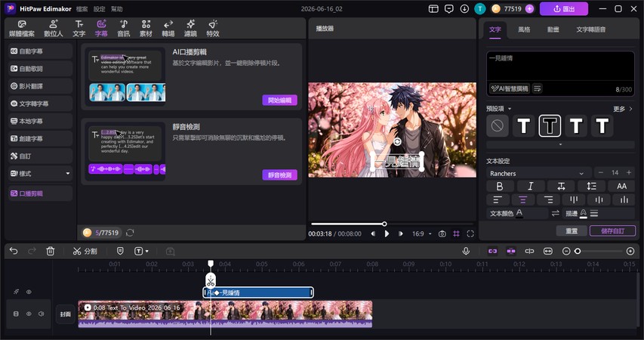Open the Ranchers font dropdown
This screenshot has width=644, height=340.
tap(539, 173)
